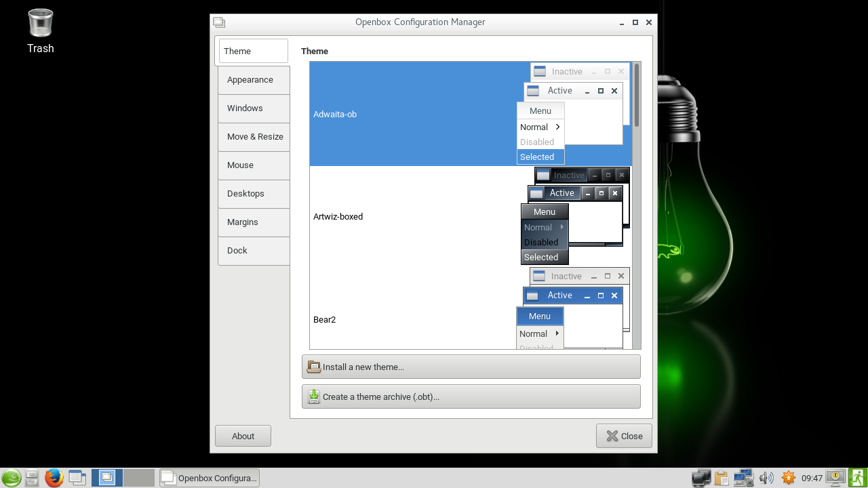Click Create a theme archive (.obt) button
The width and height of the screenshot is (868, 488).
(x=471, y=396)
